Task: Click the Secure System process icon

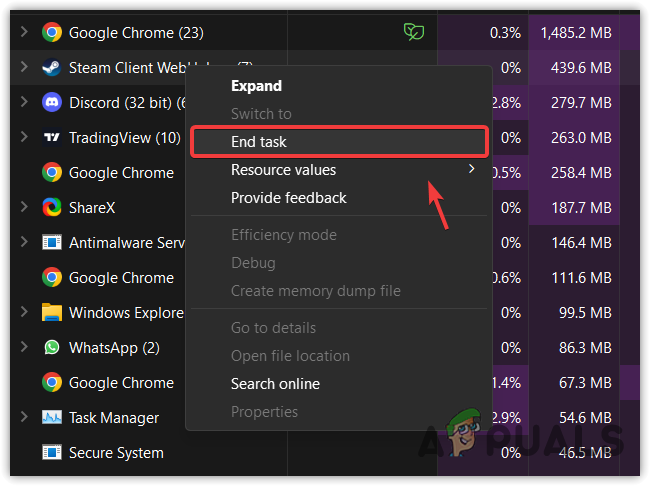Action: coord(51,453)
